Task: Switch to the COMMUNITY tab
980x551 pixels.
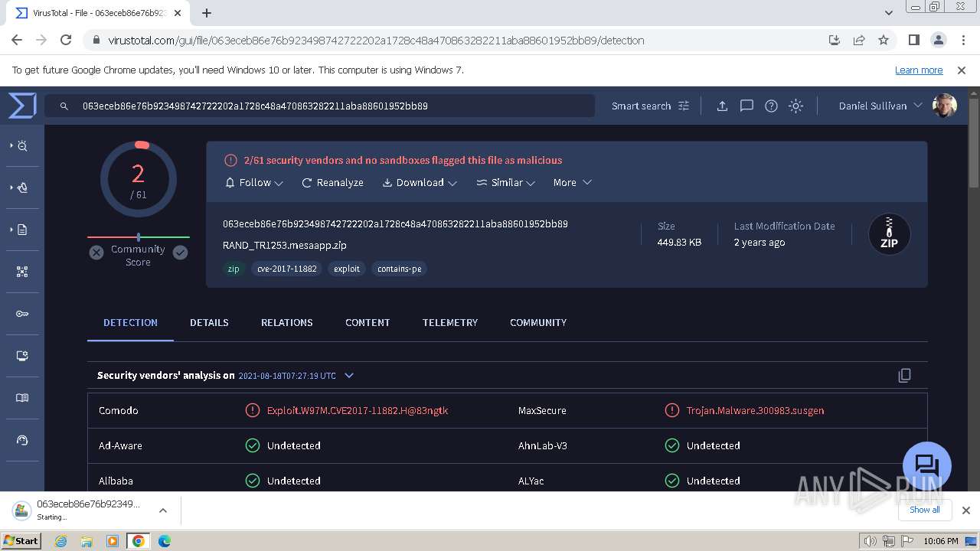Action: (x=538, y=322)
